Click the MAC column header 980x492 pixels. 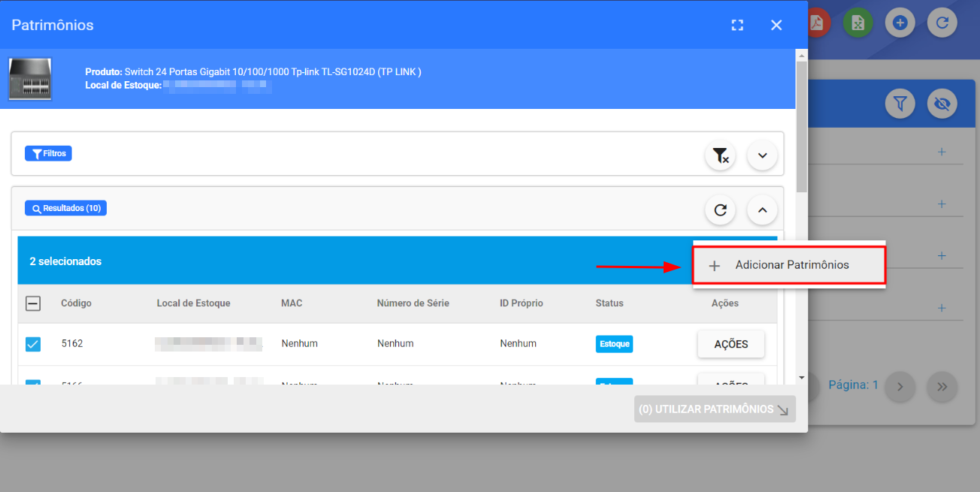tap(292, 303)
